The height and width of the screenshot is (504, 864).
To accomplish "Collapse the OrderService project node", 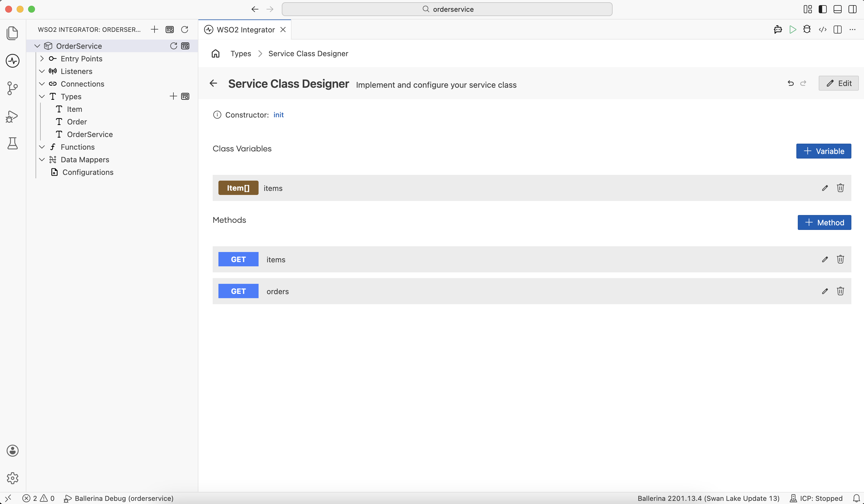I will coord(37,46).
